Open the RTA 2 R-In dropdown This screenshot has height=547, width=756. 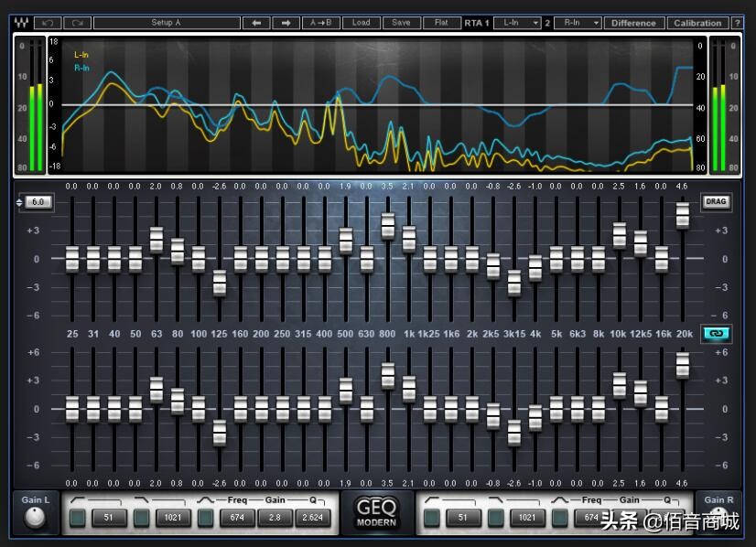pos(581,23)
